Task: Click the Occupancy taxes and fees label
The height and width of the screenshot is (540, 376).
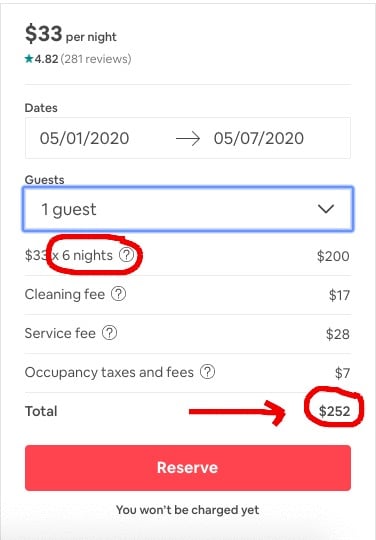Action: (109, 373)
